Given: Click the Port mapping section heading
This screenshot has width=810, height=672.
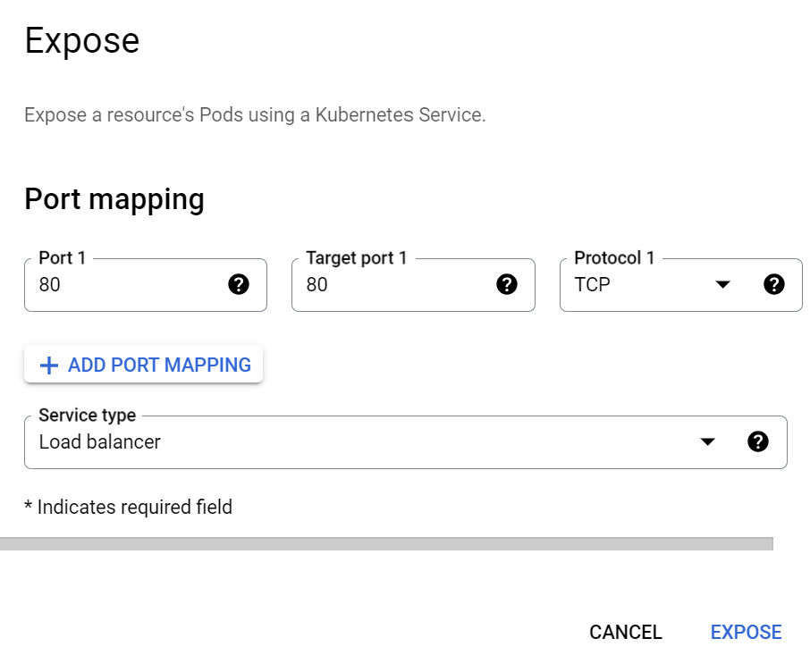Looking at the screenshot, I should (114, 199).
